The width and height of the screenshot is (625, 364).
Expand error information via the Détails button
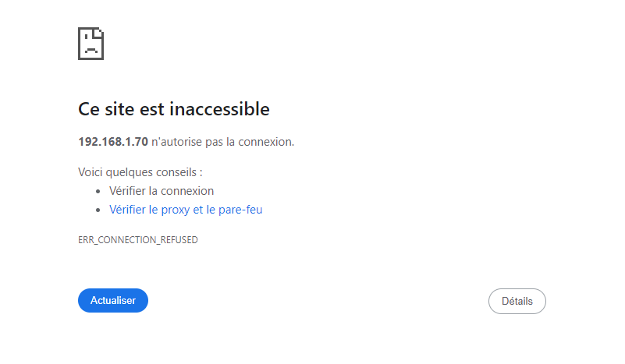point(517,301)
